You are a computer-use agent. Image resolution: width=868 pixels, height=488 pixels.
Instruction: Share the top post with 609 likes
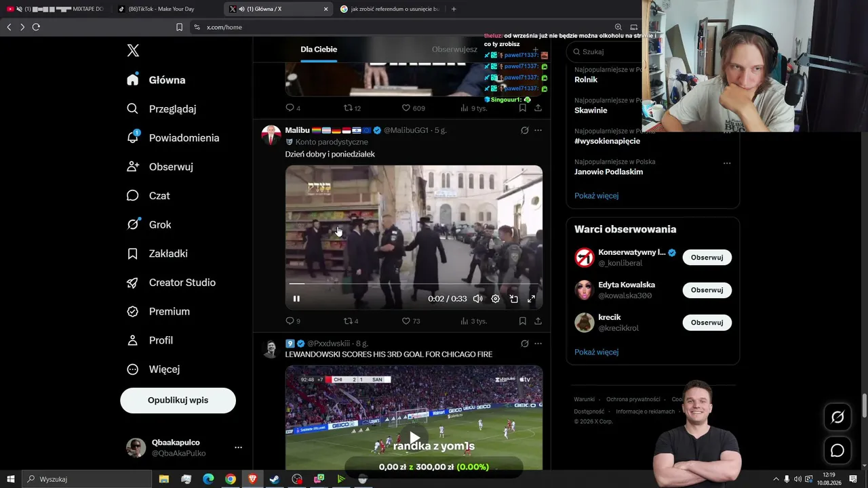pyautogui.click(x=538, y=108)
